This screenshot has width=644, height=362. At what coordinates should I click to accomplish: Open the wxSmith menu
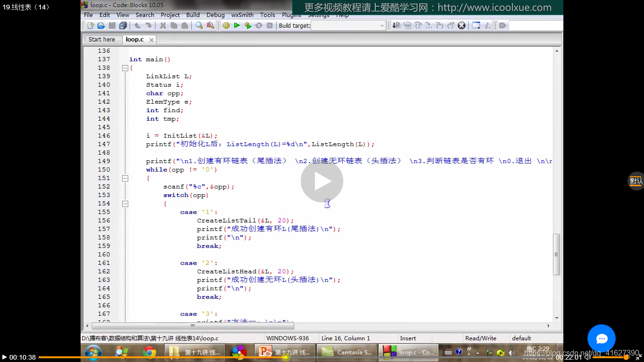[242, 15]
